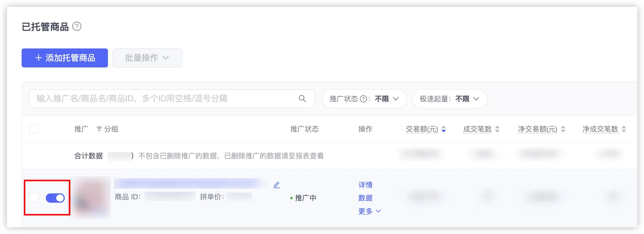Open the 推广状态 不限 filter dropdown
Viewport: 644px width, 234px height.
(364, 99)
